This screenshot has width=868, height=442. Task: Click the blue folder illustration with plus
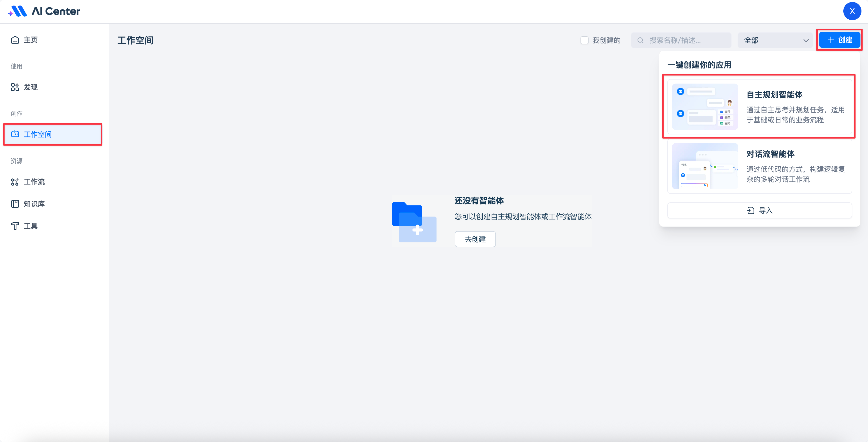tap(414, 222)
